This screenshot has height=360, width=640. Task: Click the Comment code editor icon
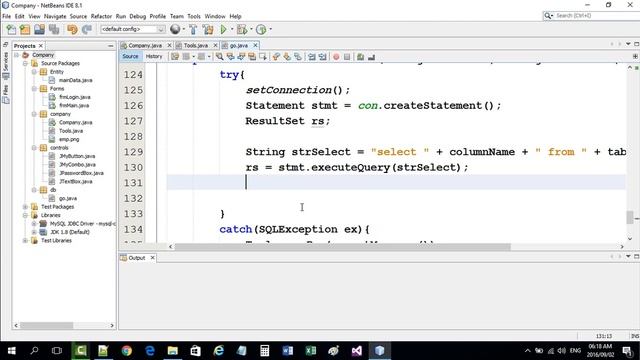click(x=360, y=57)
